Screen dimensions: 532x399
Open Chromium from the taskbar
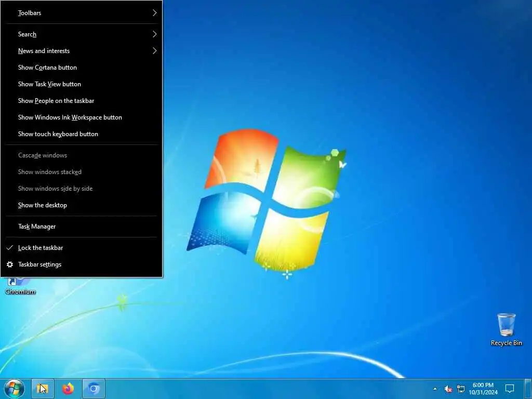tap(94, 389)
